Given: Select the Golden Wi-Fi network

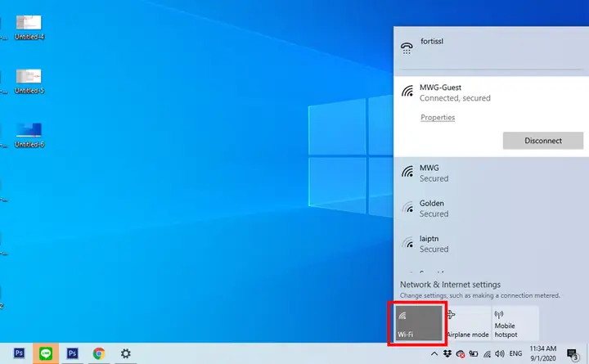Looking at the screenshot, I should pos(491,209).
